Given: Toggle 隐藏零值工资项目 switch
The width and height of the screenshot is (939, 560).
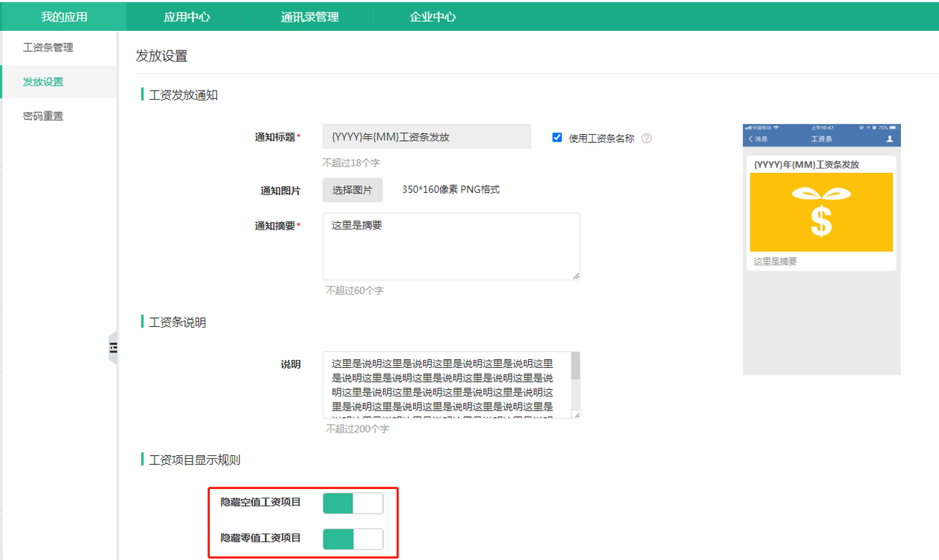Looking at the screenshot, I should [353, 539].
